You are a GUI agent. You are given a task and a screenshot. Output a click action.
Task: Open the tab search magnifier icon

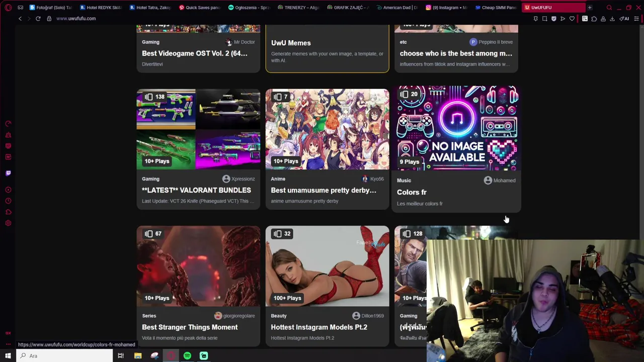(x=609, y=8)
